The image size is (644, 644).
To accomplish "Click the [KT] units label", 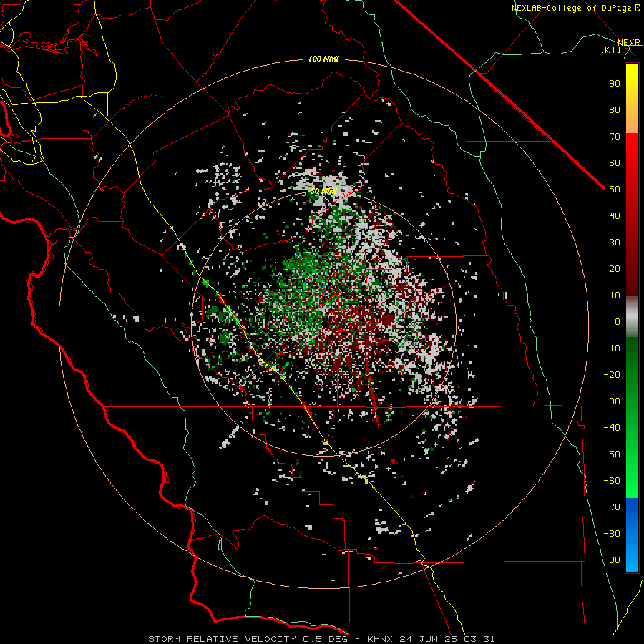I will click(611, 49).
